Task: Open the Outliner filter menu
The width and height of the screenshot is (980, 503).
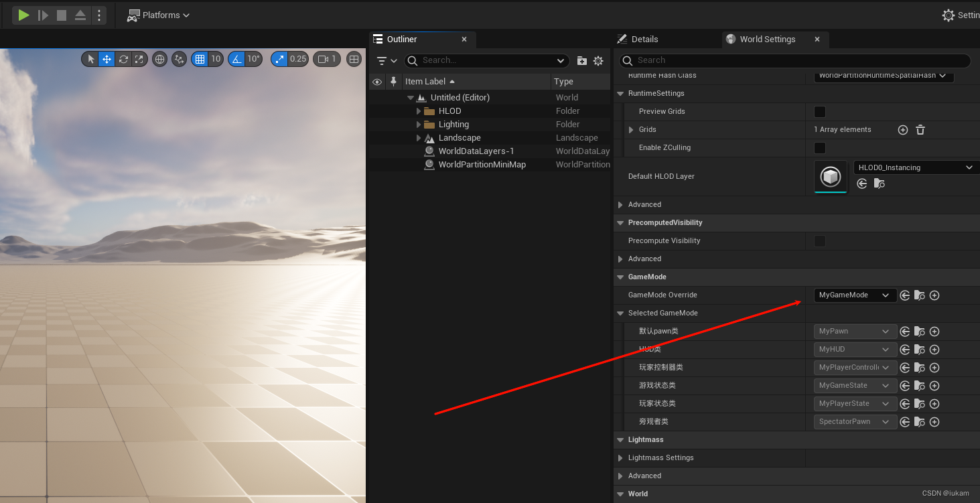Action: pyautogui.click(x=387, y=60)
